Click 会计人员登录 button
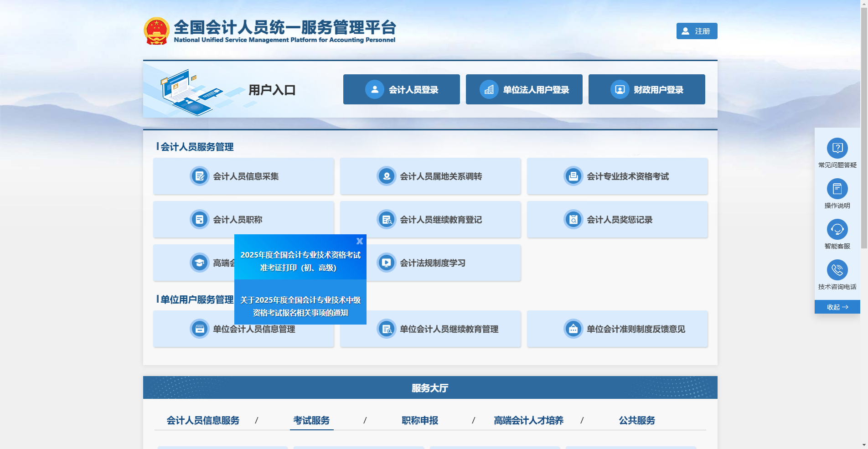 [401, 89]
